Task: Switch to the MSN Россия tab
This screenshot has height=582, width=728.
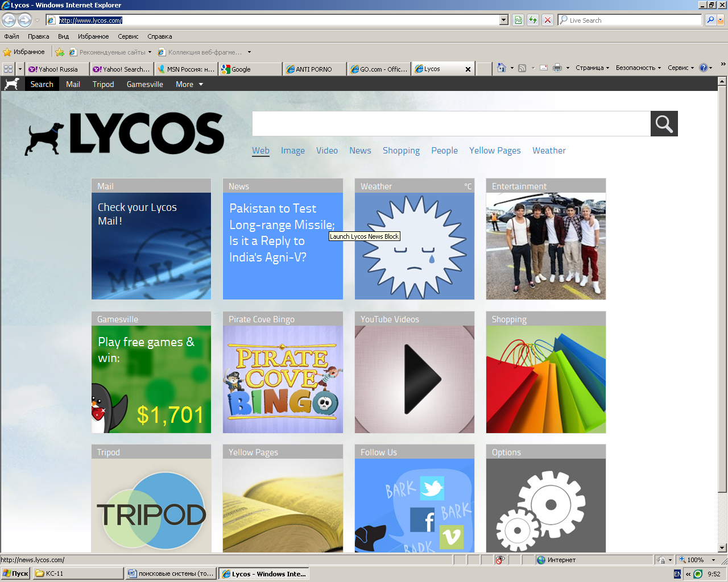Action: click(186, 69)
